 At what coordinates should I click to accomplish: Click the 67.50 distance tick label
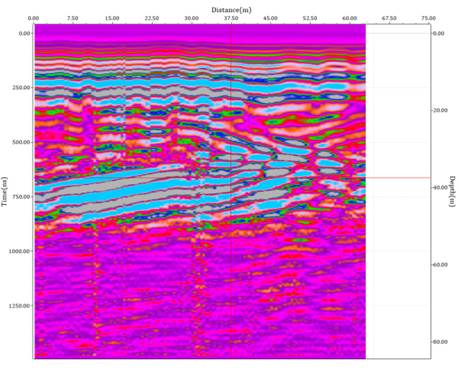click(389, 18)
